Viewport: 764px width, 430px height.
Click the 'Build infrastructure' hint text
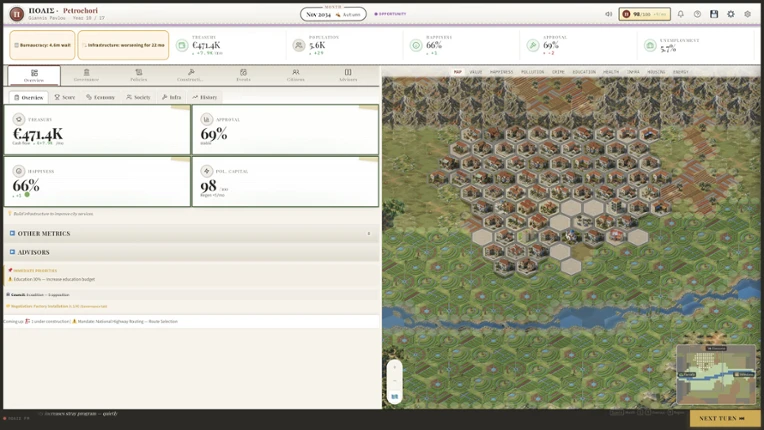pos(51,214)
